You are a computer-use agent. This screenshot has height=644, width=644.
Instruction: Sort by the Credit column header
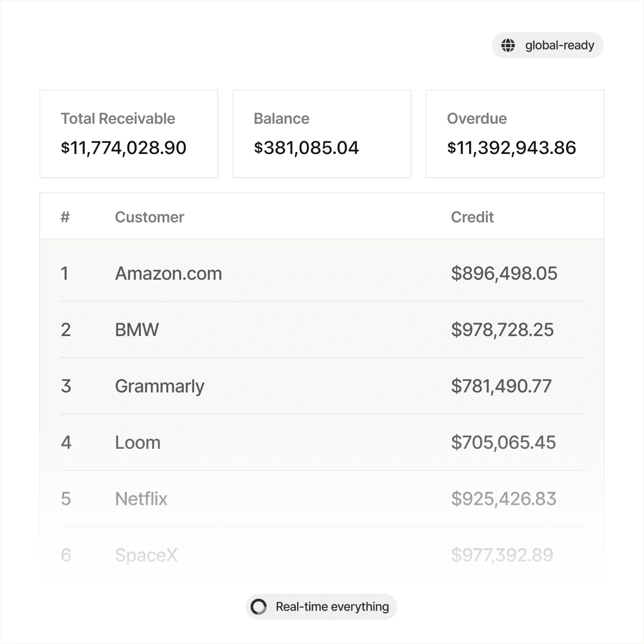tap(472, 217)
